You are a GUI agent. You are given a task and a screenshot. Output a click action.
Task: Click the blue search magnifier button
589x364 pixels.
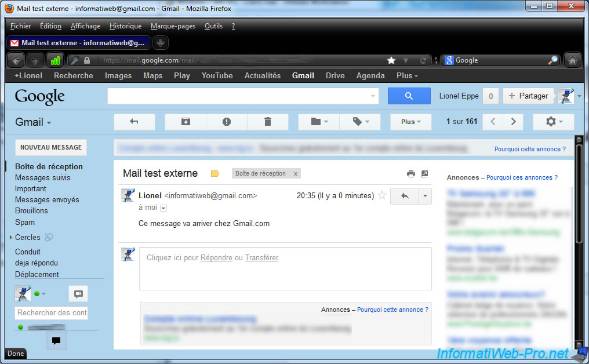point(409,96)
